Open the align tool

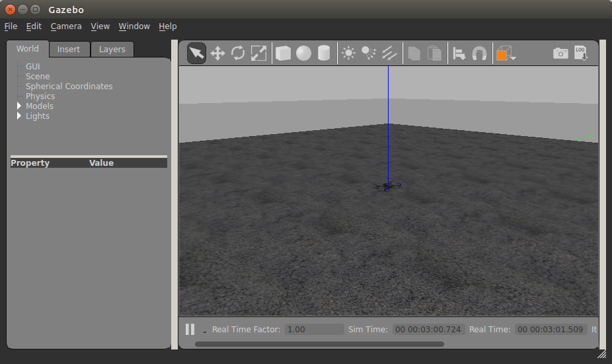(x=459, y=53)
